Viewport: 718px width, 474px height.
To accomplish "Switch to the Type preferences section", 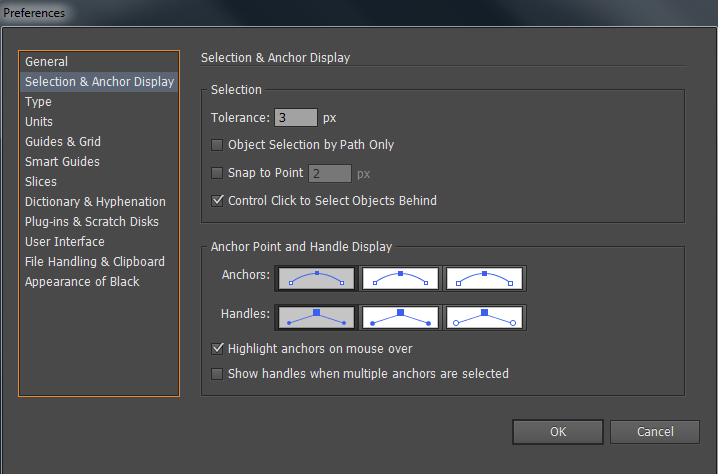I will [x=39, y=102].
